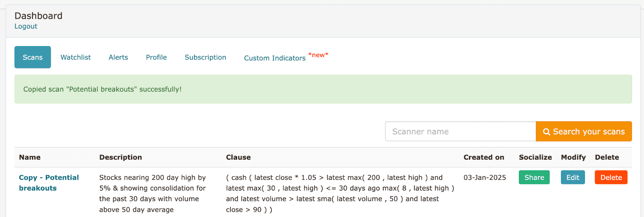
Task: Focus the Scanner name input field
Action: 460,131
